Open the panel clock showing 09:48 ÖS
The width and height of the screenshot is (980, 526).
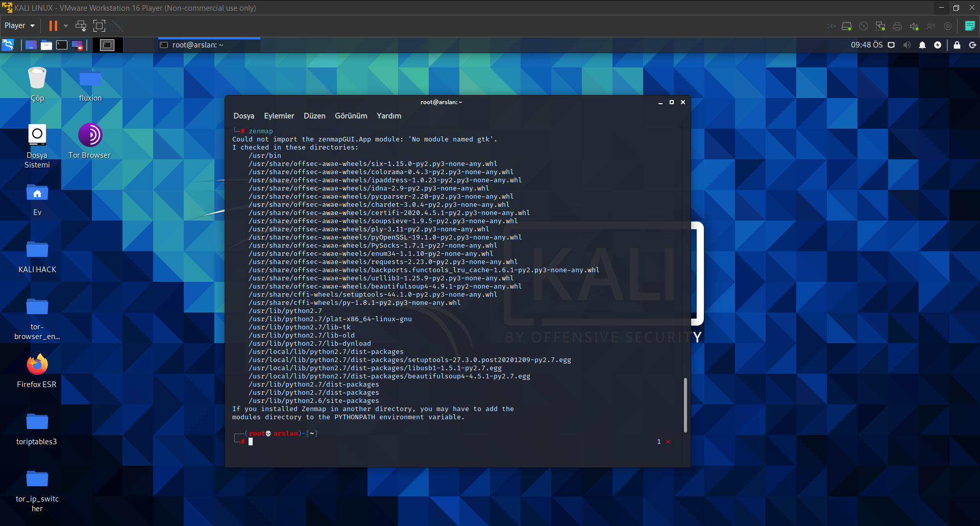(x=866, y=45)
